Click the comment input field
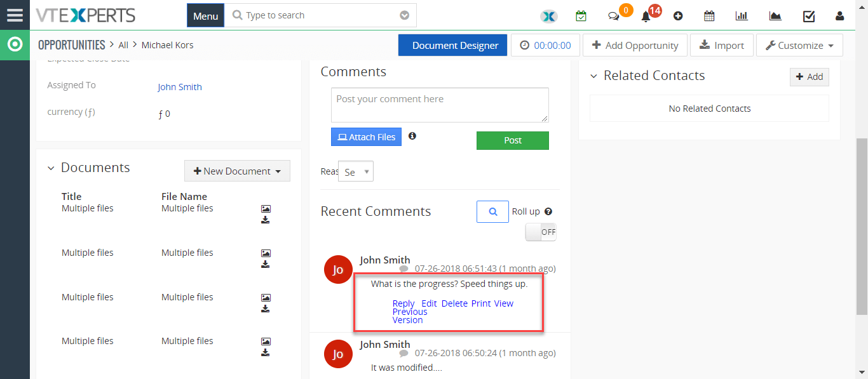 click(x=439, y=104)
